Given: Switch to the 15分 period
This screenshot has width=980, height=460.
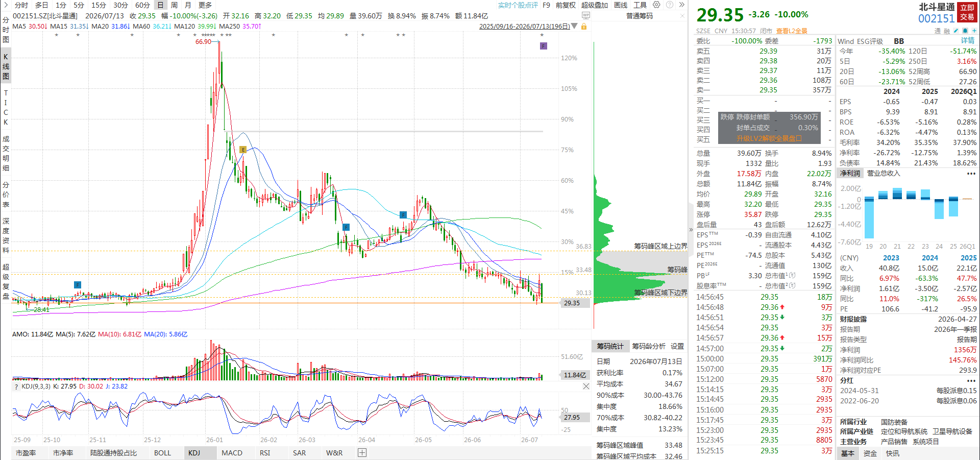Looking at the screenshot, I should click(x=99, y=5).
